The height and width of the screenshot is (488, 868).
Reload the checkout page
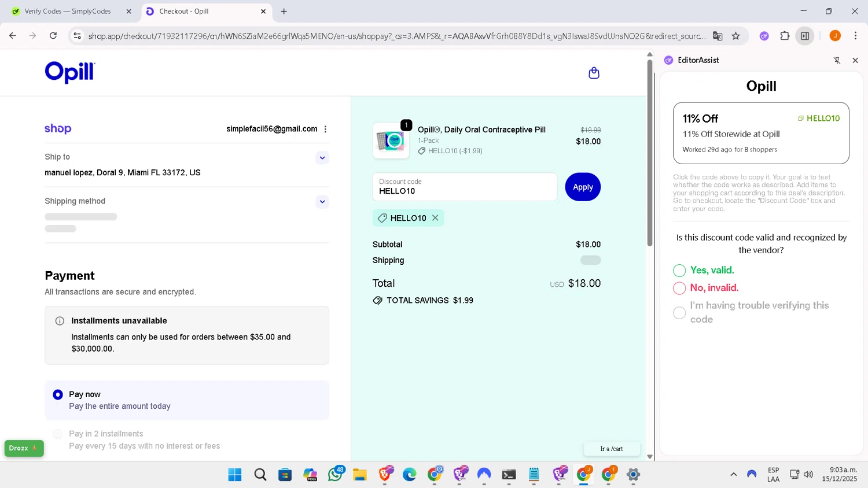tap(53, 36)
